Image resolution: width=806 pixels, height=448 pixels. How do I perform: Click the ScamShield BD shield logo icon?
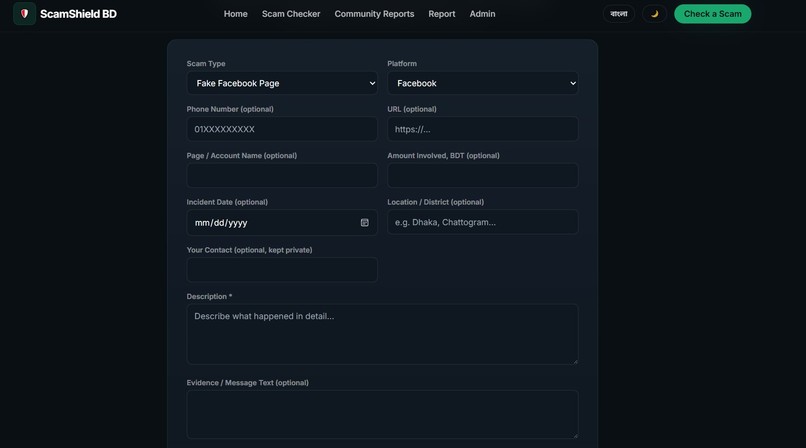click(24, 14)
